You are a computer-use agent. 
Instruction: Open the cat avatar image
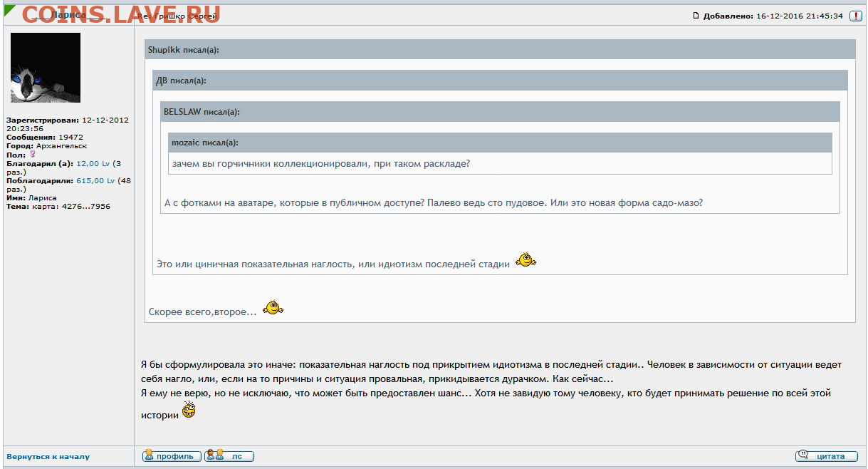tap(46, 68)
